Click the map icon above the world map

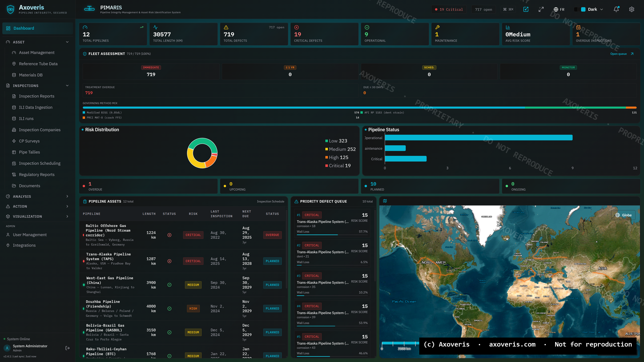(385, 201)
